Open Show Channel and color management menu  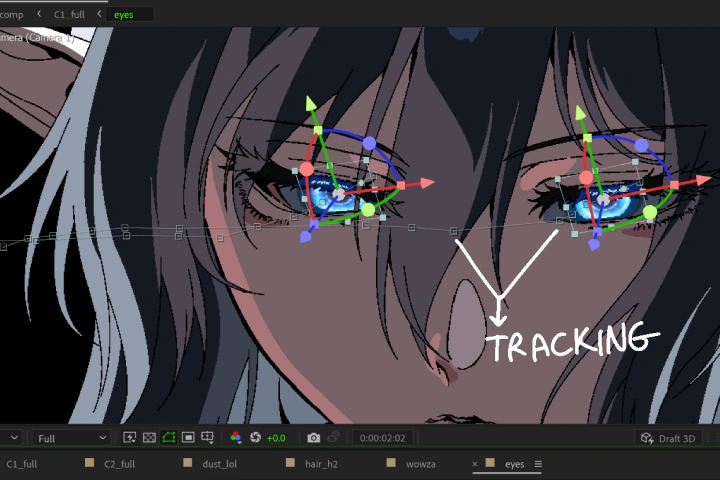pos(236,438)
